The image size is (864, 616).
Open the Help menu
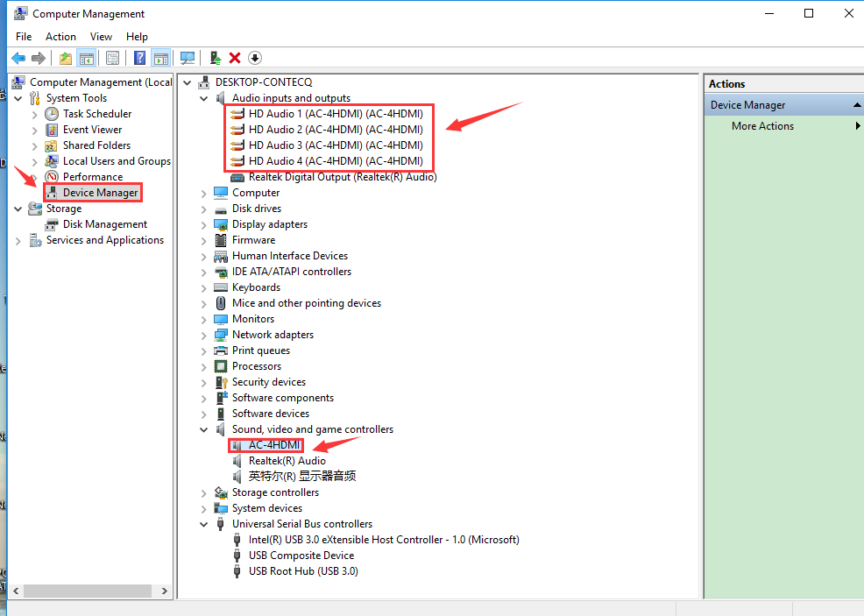(x=137, y=37)
